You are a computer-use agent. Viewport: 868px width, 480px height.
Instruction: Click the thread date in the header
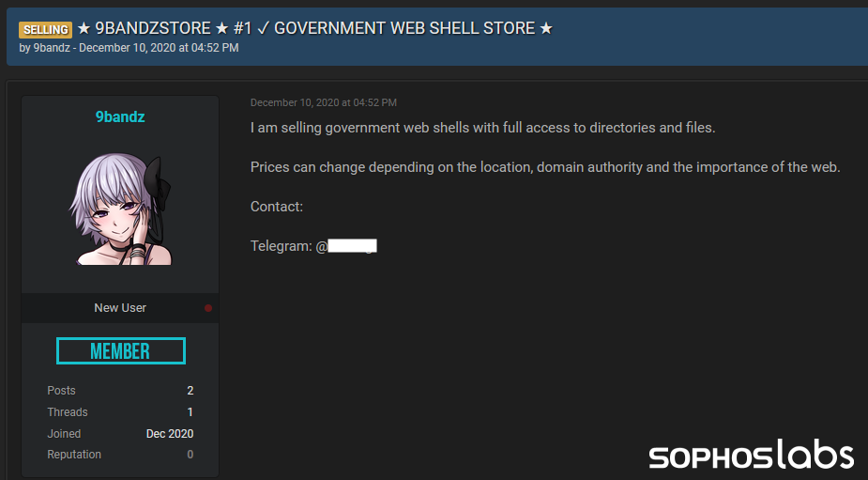click(x=159, y=48)
